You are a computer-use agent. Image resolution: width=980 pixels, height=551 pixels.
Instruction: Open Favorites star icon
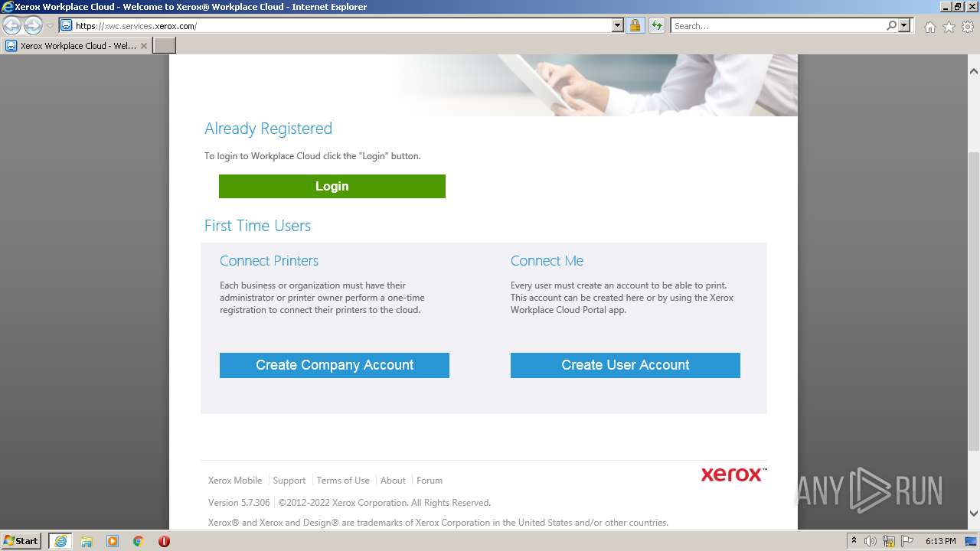(949, 27)
